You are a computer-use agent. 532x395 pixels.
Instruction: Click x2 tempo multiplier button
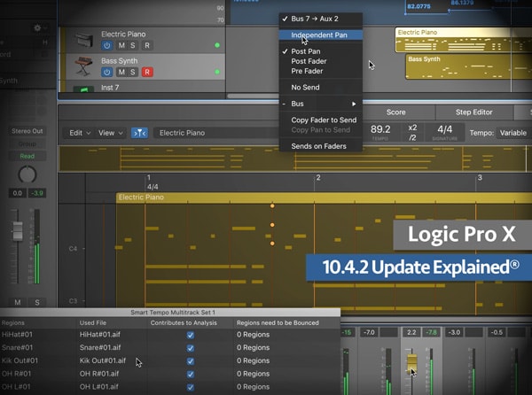click(x=412, y=128)
